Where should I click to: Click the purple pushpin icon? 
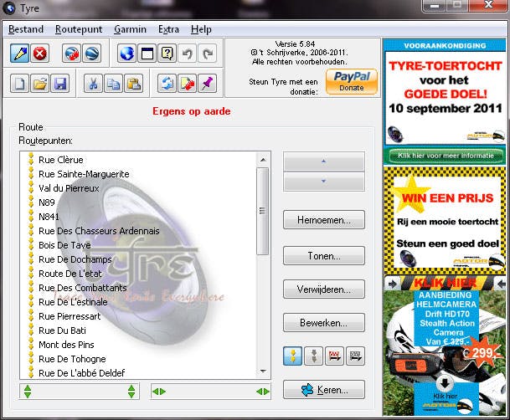click(208, 84)
